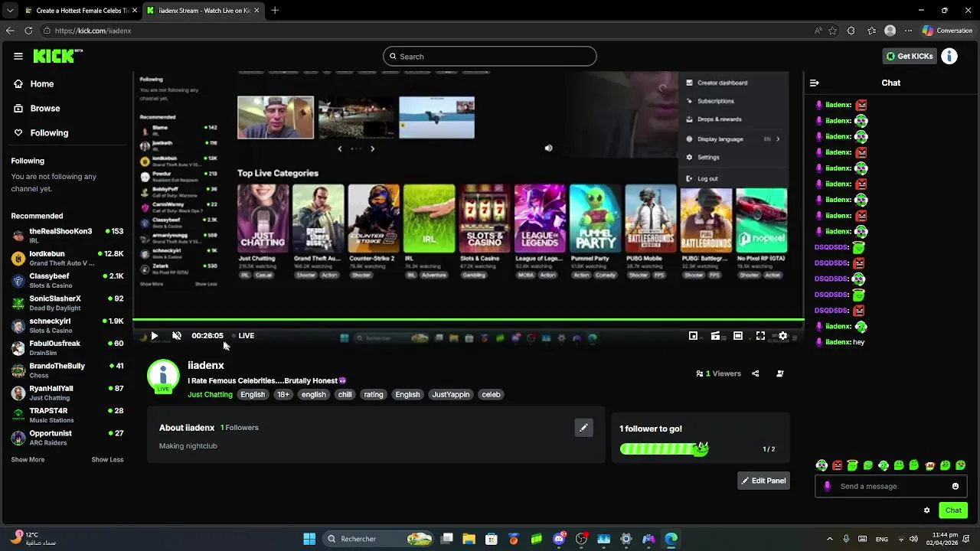The height and width of the screenshot is (551, 980).
Task: Open player settings gear
Action: pyautogui.click(x=782, y=335)
